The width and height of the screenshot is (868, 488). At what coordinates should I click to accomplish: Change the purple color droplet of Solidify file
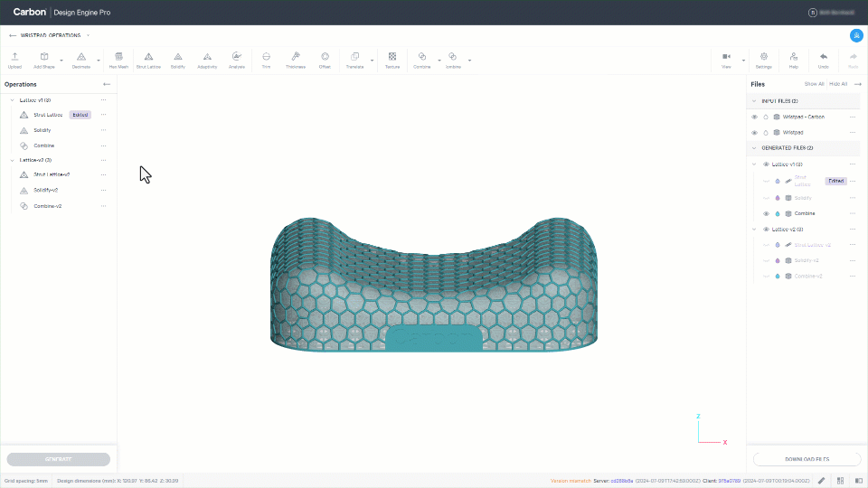click(x=778, y=198)
